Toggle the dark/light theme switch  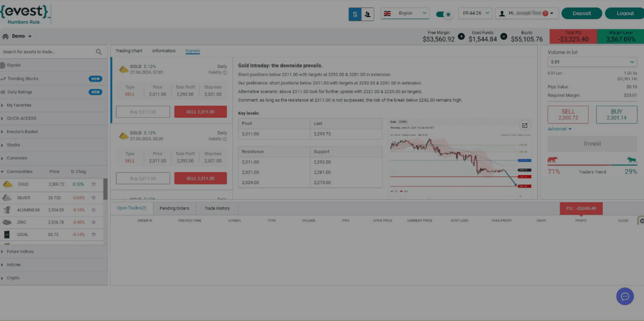[x=444, y=14]
